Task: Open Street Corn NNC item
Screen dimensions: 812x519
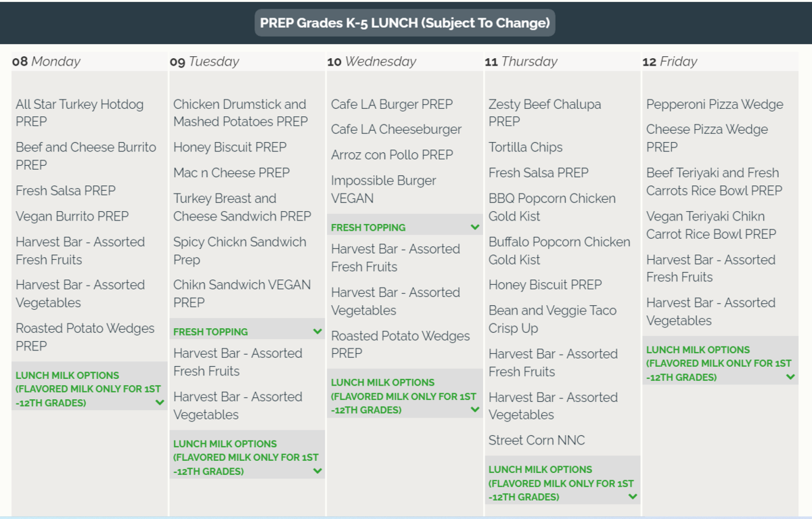Action: point(537,441)
